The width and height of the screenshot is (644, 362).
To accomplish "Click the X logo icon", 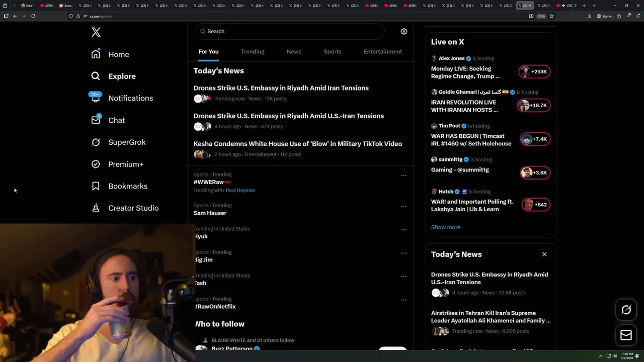I will (x=96, y=32).
